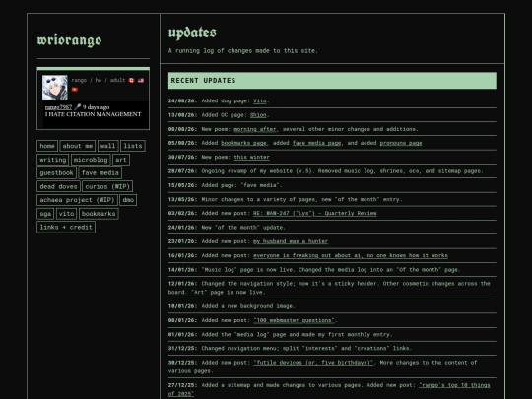This screenshot has width=532, height=399.
Task: Click the 15/05/26 fave media entry
Action: (x=332, y=185)
